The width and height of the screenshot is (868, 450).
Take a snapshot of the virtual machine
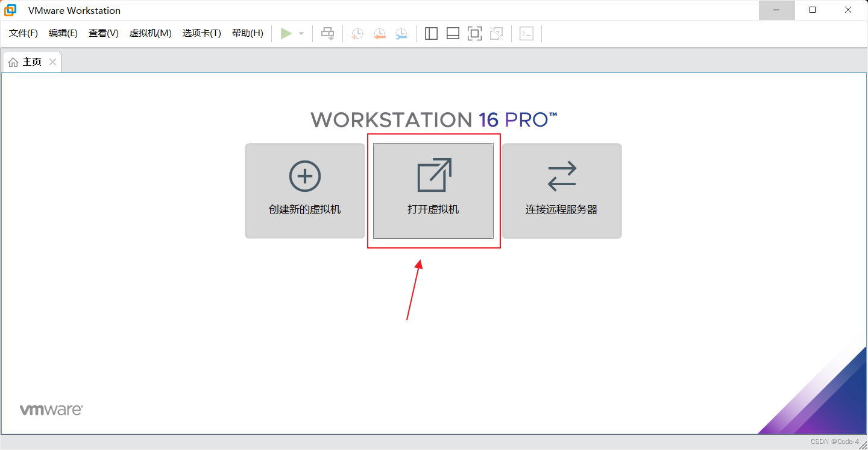[357, 33]
